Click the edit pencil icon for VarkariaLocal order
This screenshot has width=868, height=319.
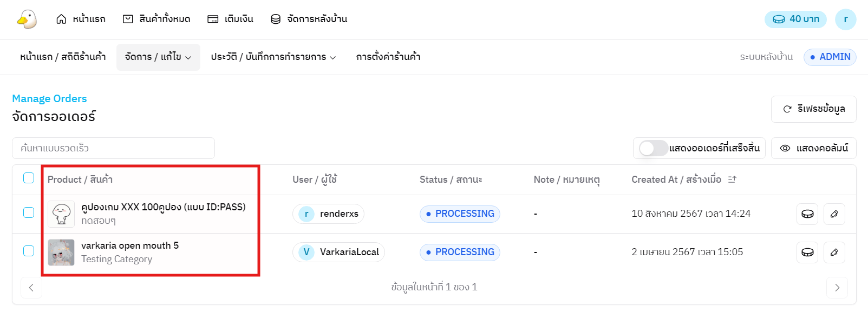click(834, 252)
